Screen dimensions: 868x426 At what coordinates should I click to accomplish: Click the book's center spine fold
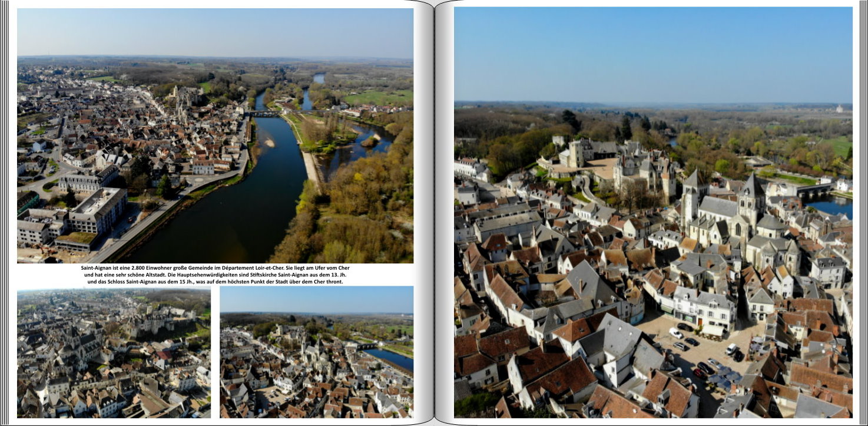point(434,212)
